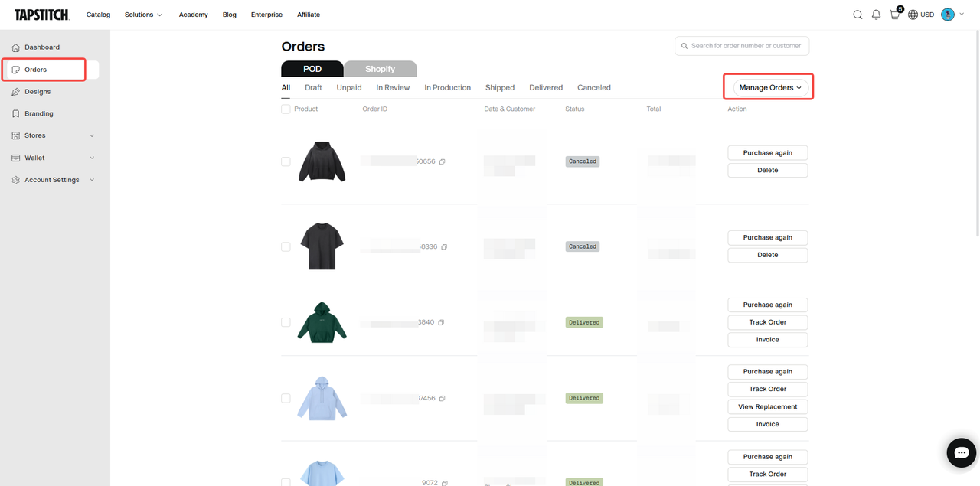Screen dimensions: 980x486
Task: Copy the order ID ending in 3840
Action: tap(441, 322)
